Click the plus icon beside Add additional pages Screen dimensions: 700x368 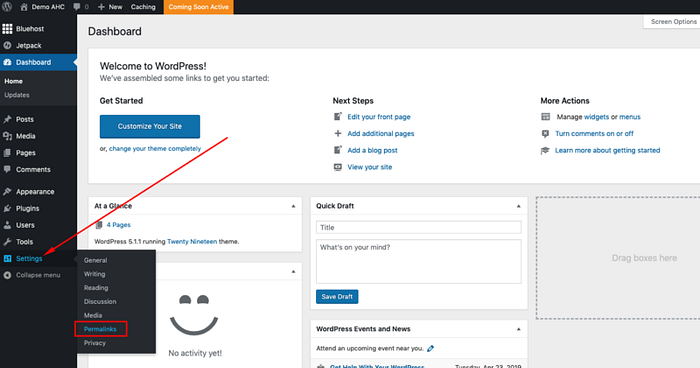[338, 133]
